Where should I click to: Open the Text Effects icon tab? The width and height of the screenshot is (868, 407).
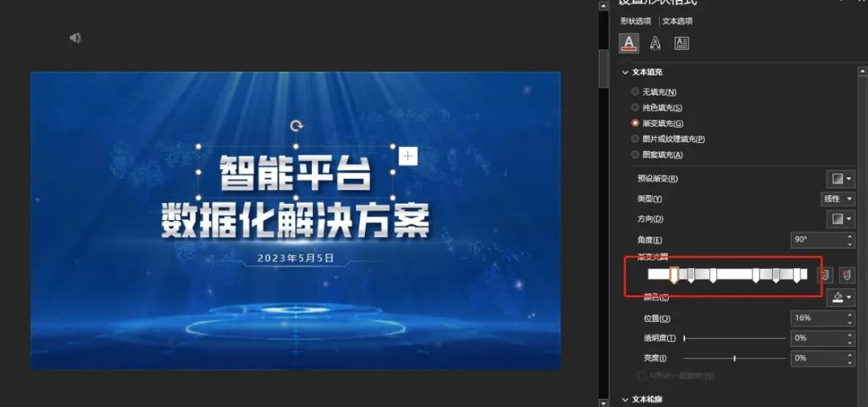pyautogui.click(x=656, y=43)
